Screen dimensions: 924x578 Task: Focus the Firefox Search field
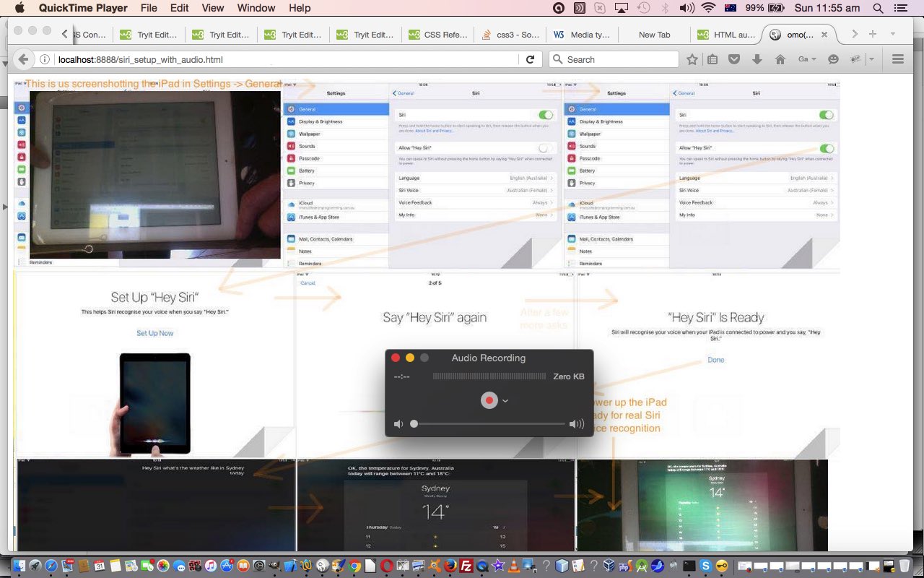pyautogui.click(x=614, y=59)
